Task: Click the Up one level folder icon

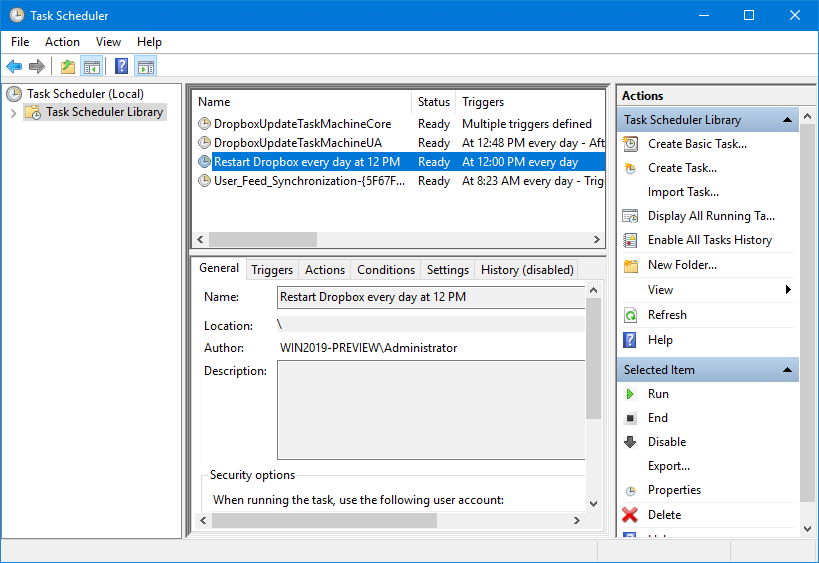Action: [x=68, y=67]
